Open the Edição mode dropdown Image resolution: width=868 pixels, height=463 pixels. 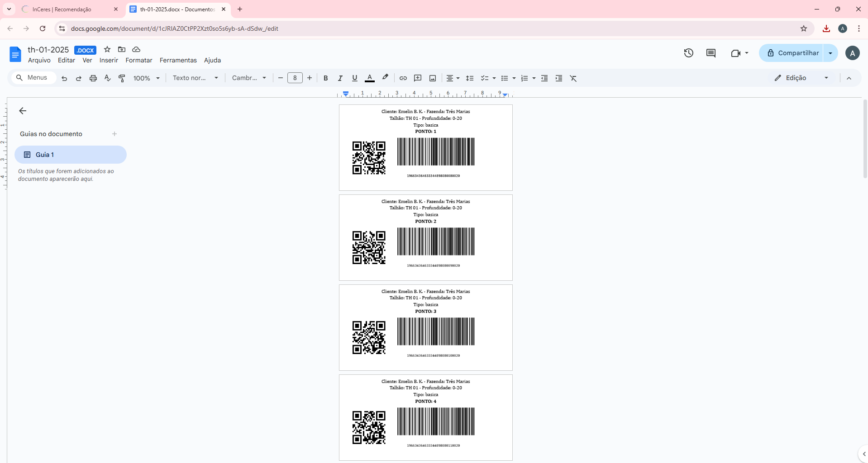(801, 78)
